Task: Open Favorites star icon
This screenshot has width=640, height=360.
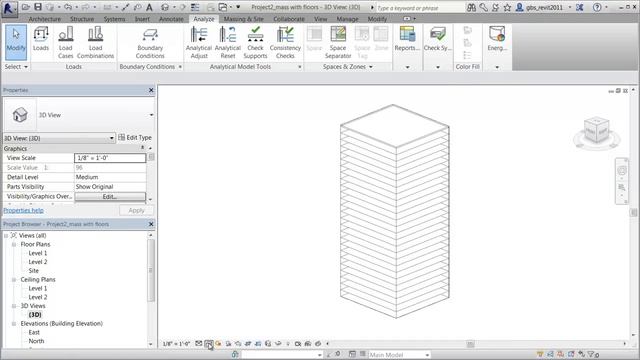Action: click(x=507, y=7)
